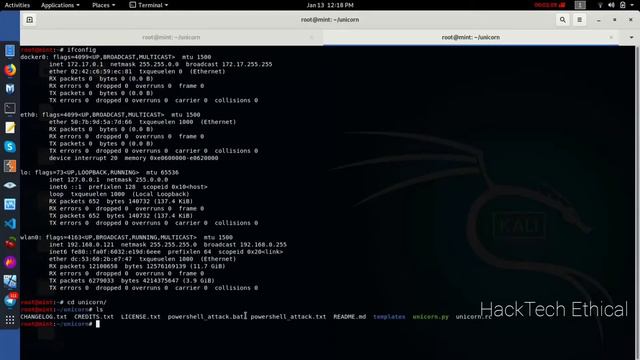Open the clock showing Jan 13 12:18 PM
Viewport: 640px width, 360px height.
pos(330,5)
